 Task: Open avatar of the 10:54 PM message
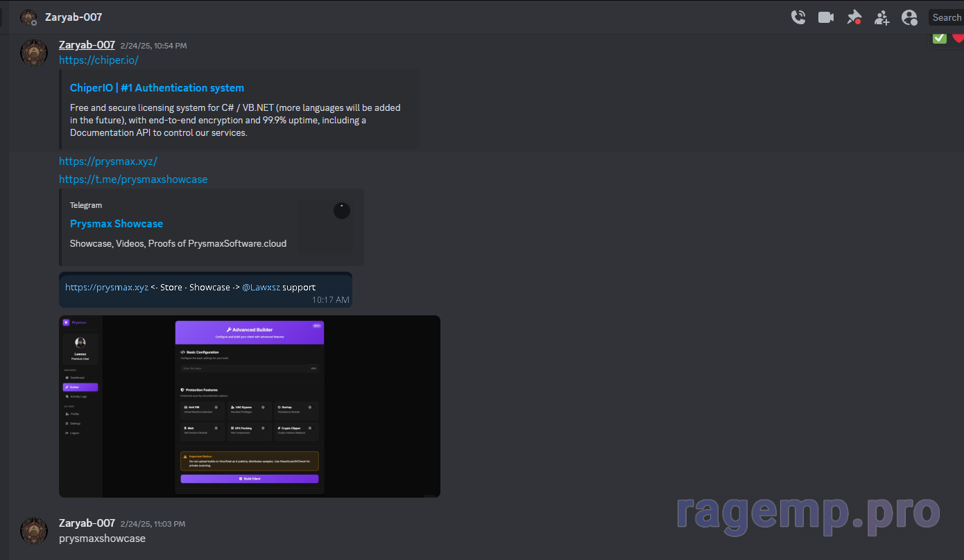pyautogui.click(x=34, y=53)
